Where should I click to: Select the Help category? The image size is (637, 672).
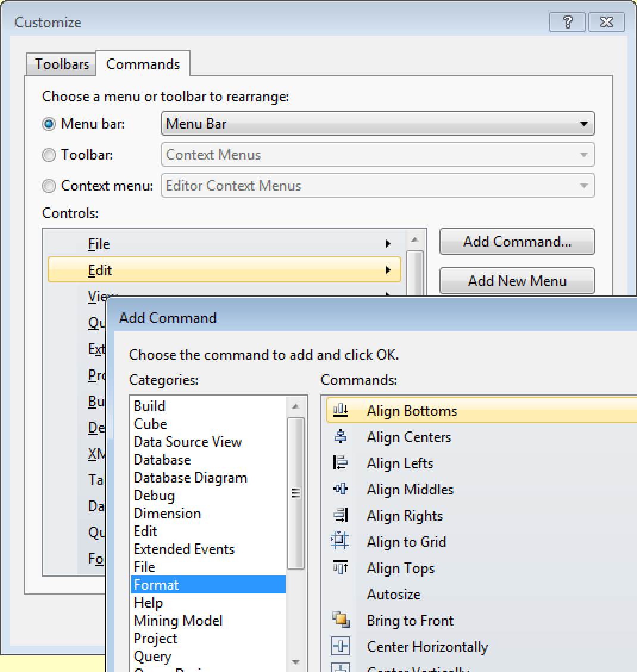(208, 602)
